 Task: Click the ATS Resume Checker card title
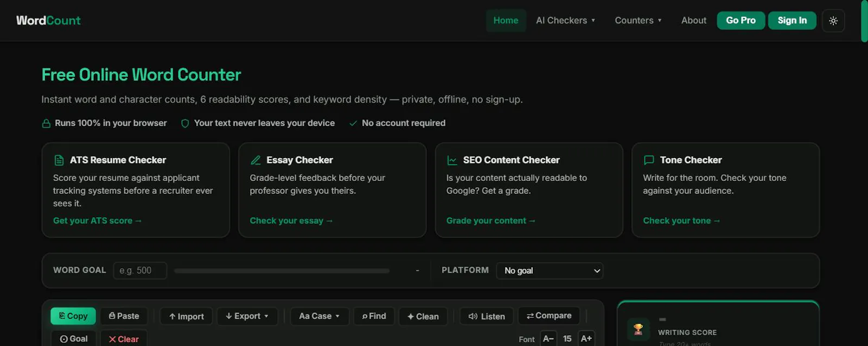(x=118, y=160)
